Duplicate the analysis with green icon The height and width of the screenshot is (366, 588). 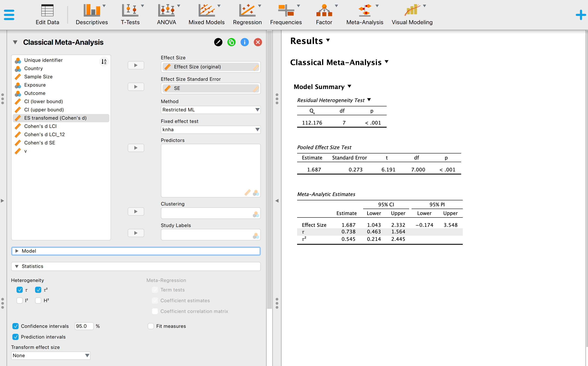(231, 42)
